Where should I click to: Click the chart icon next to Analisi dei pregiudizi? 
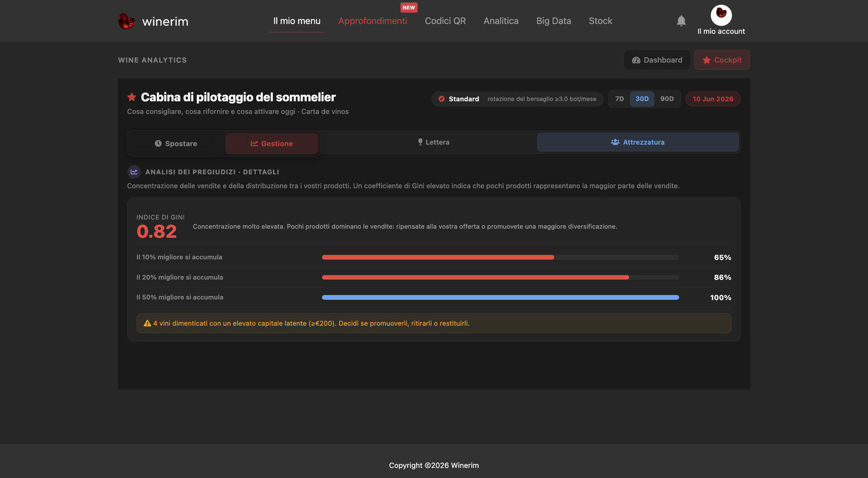134,172
